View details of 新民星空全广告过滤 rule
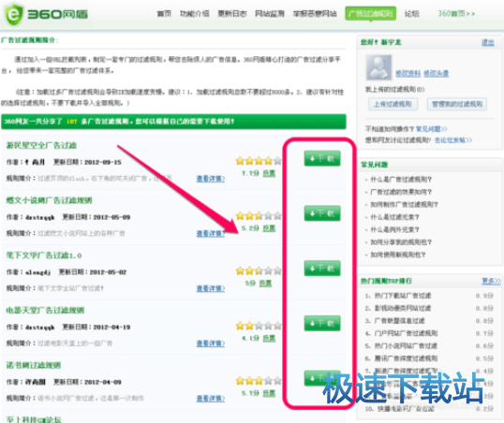The height and width of the screenshot is (423, 504). pos(211,179)
